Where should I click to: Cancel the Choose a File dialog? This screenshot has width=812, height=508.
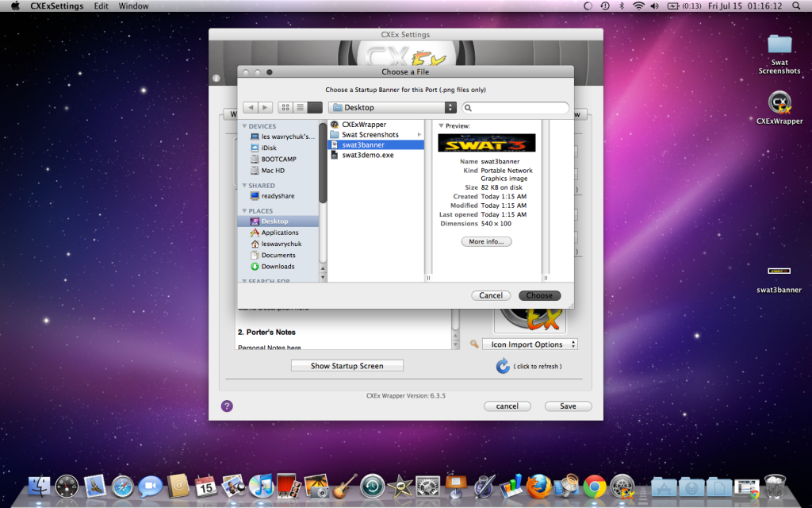(491, 295)
